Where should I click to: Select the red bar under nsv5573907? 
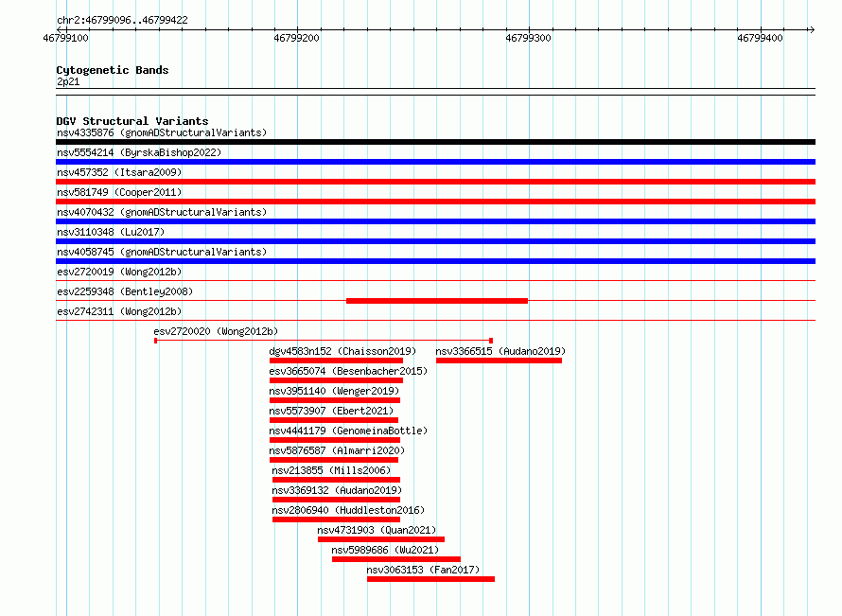click(x=334, y=420)
